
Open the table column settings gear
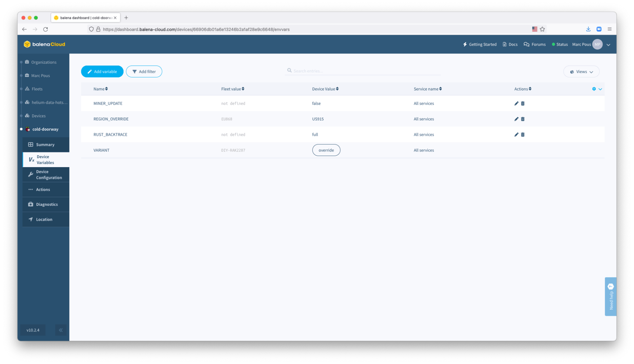coord(594,89)
